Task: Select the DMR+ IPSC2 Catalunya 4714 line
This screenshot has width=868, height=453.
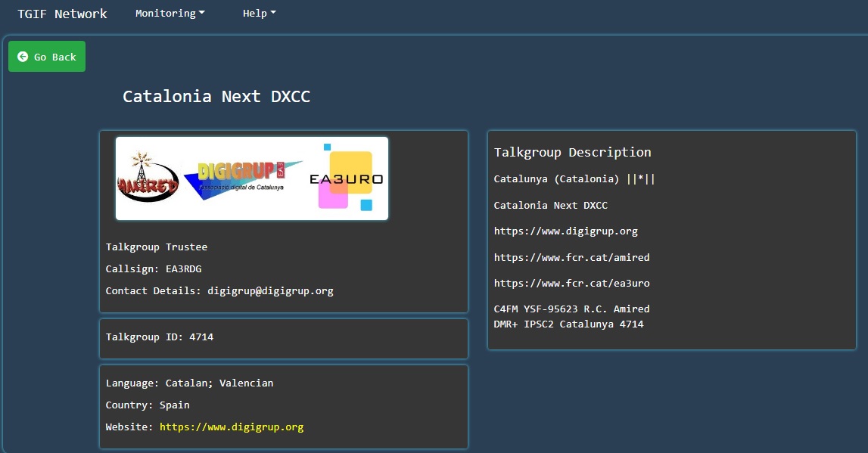Action: click(568, 324)
